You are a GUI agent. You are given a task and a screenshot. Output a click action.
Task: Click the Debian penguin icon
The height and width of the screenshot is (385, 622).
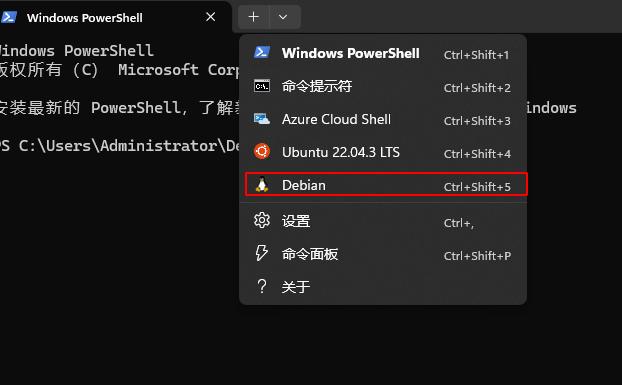tap(262, 185)
